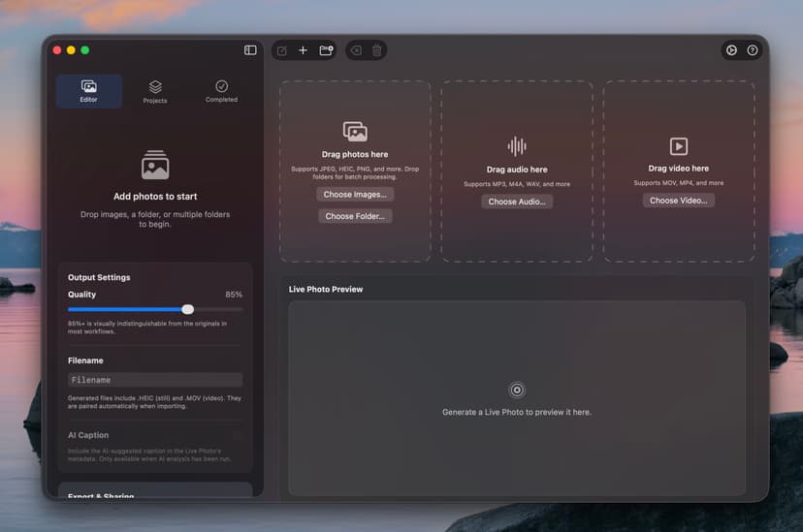Click the compose new project icon
This screenshot has height=532, width=803.
pos(282,50)
